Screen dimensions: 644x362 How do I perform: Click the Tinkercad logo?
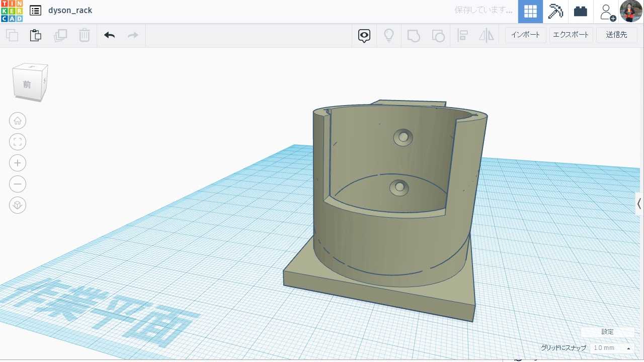(12, 11)
